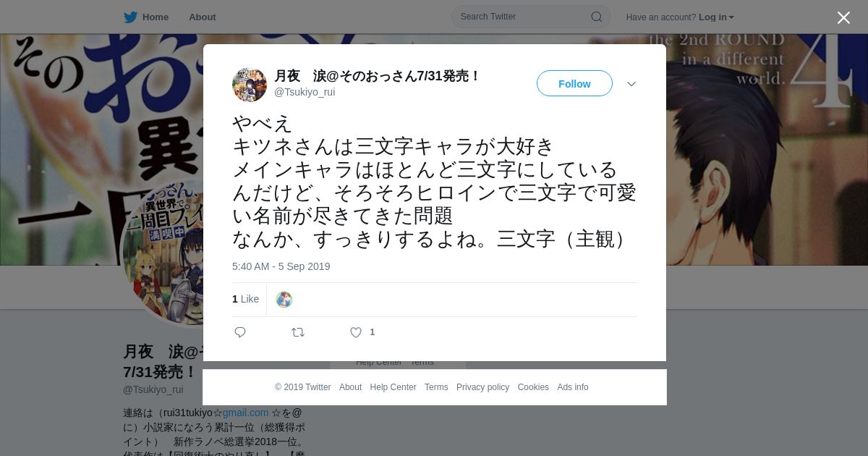Open the About tab in top bar
The height and width of the screenshot is (456, 868).
click(x=203, y=17)
